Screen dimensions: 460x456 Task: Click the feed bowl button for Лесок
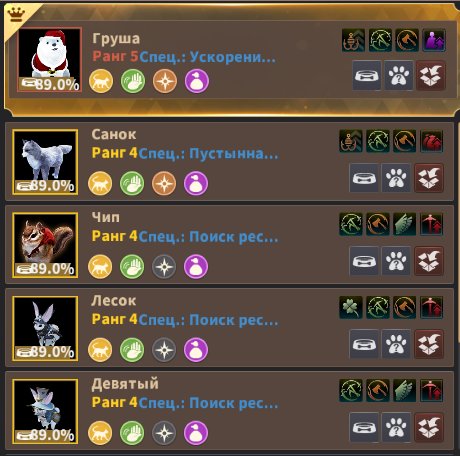coord(364,344)
